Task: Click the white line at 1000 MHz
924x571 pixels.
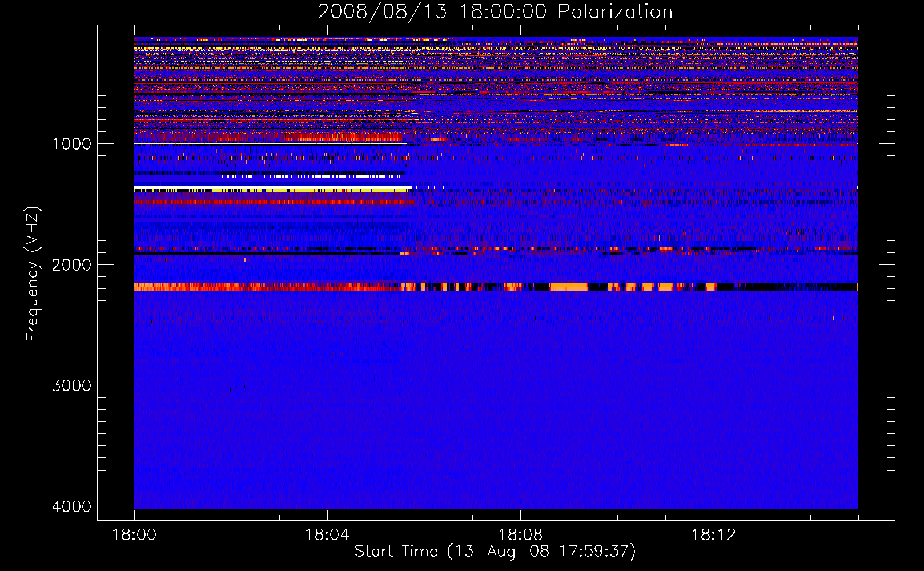Action: pos(271,144)
